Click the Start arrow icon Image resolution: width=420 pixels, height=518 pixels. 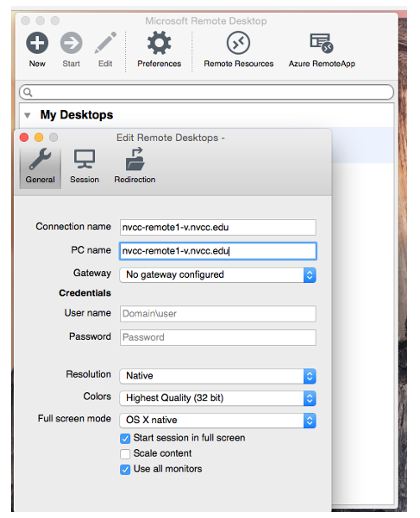pos(71,43)
